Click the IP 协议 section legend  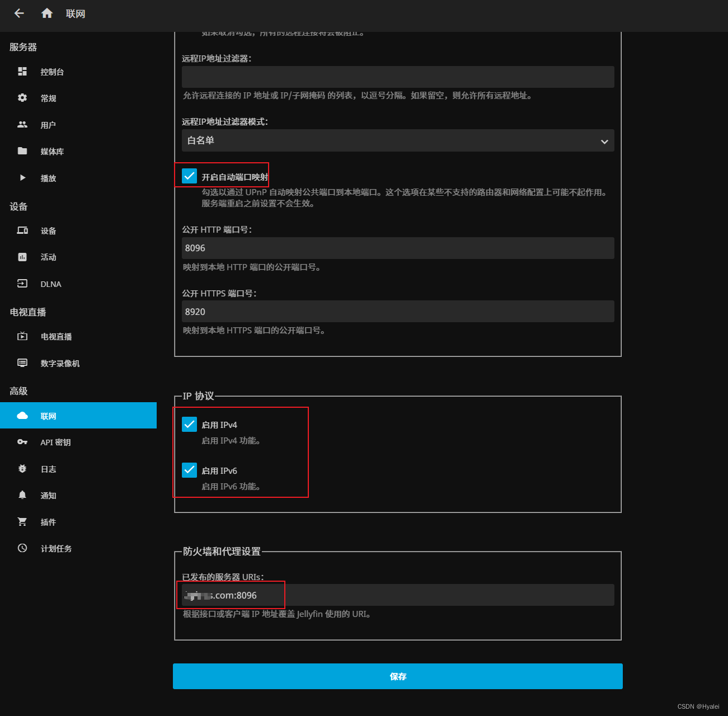click(x=199, y=396)
